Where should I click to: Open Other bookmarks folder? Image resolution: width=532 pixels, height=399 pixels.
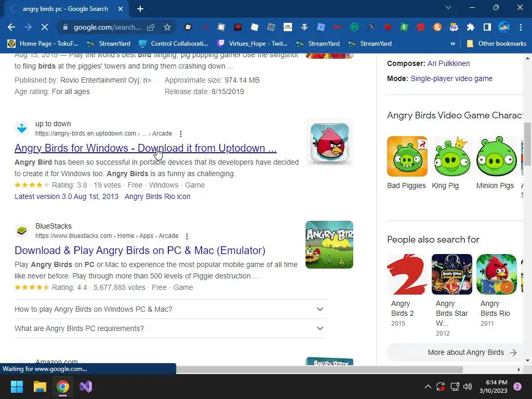pyautogui.click(x=497, y=44)
